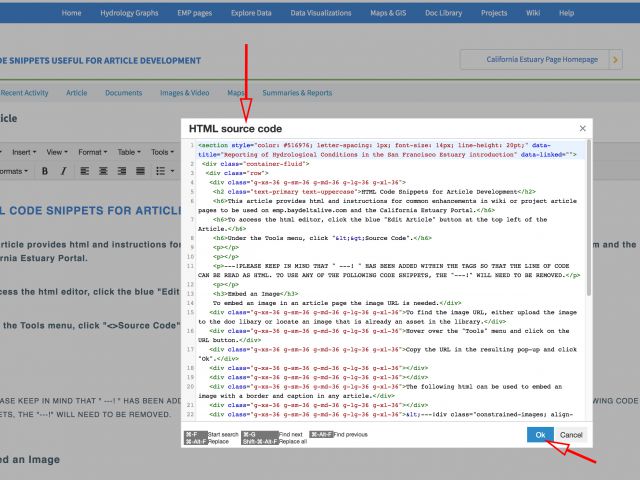Click the div class container-fluid code line
Screen dimensions: 640x480
(x=256, y=164)
